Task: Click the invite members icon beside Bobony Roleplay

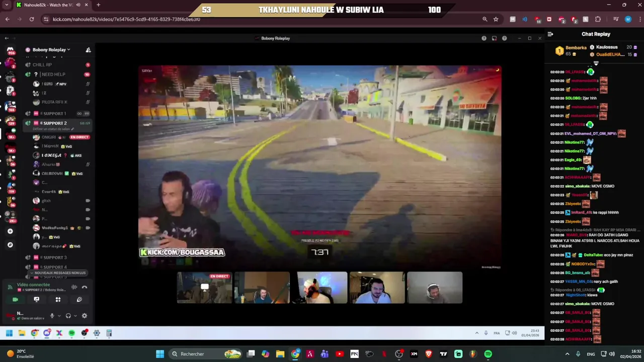Action: [x=88, y=50]
